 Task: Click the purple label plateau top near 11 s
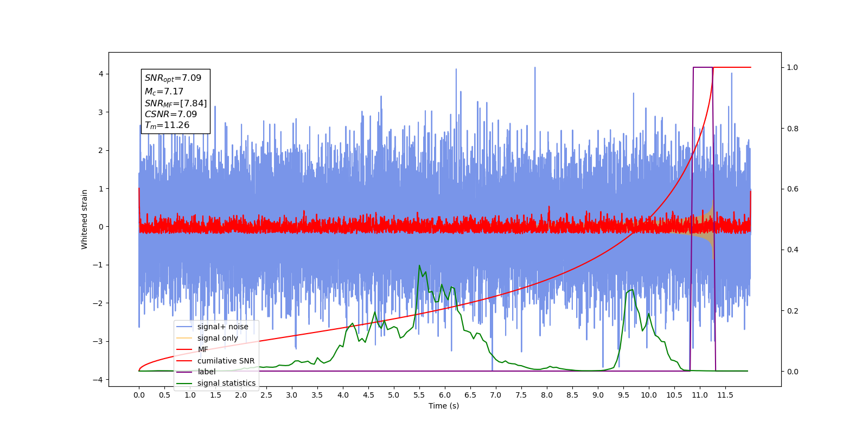coord(703,67)
